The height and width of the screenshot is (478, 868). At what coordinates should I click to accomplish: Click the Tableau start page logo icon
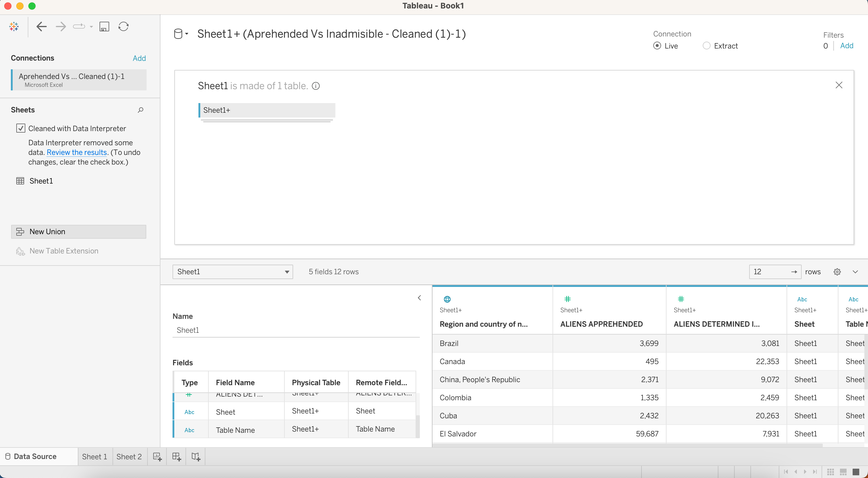14,27
